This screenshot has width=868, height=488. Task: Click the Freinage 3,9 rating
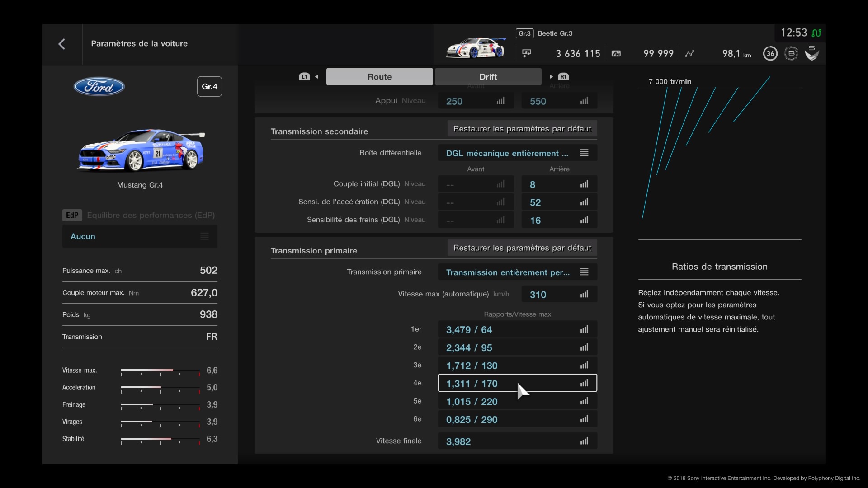coord(212,404)
